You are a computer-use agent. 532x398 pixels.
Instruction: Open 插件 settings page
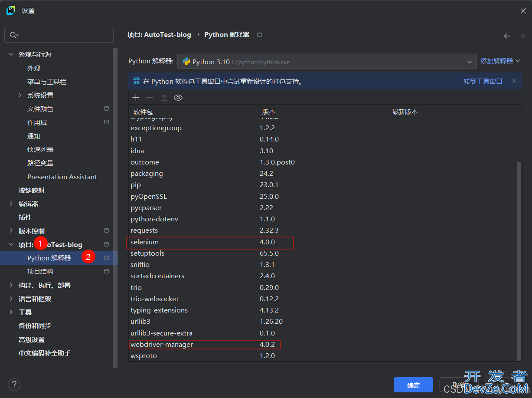click(25, 217)
